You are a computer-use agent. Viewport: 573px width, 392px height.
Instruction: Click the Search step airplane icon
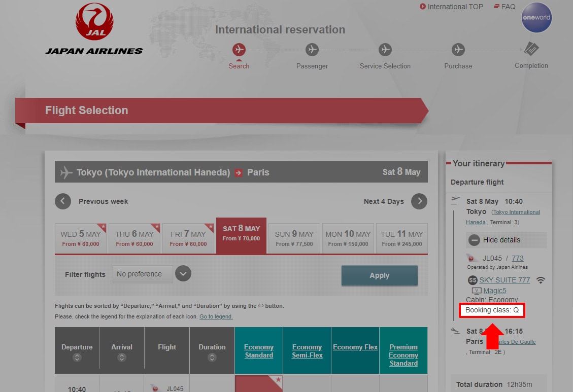(239, 50)
